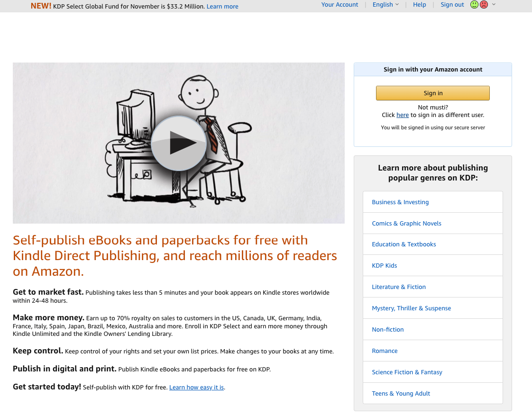Click 'here' to sign in as different user
This screenshot has width=532, height=415.
pyautogui.click(x=403, y=115)
